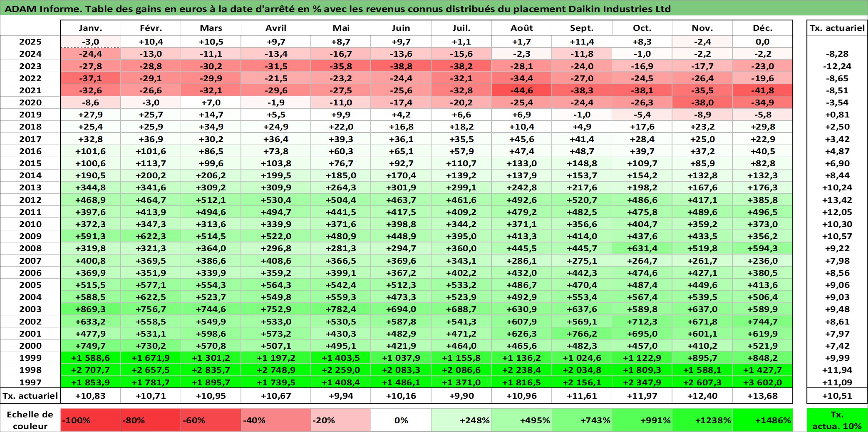
Task: Click the +13,68 December actuarial rate cell
Action: (x=763, y=396)
